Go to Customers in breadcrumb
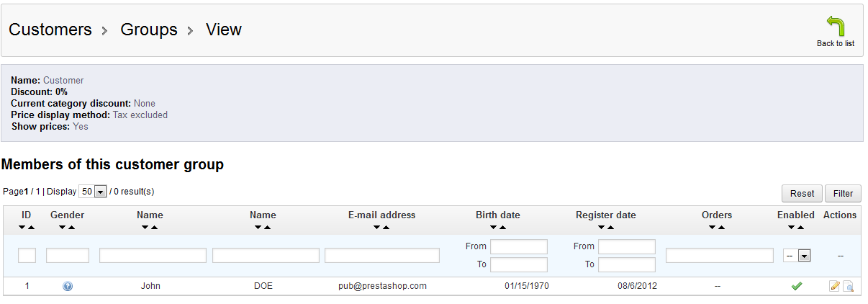This screenshot has width=868, height=304. point(50,30)
